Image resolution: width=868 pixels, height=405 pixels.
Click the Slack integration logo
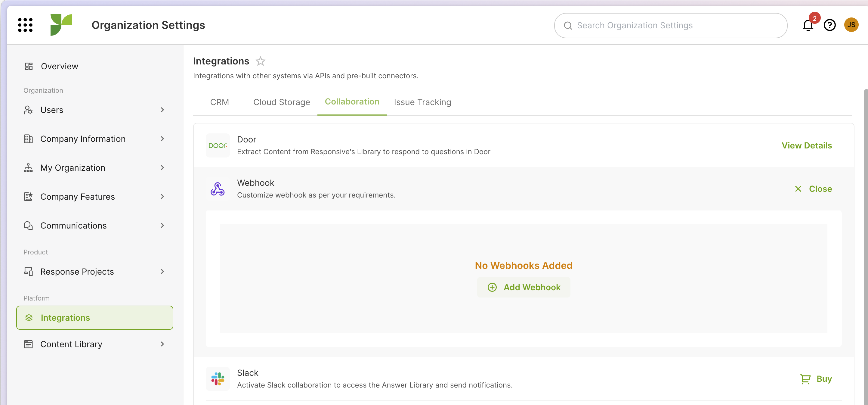[x=218, y=379]
